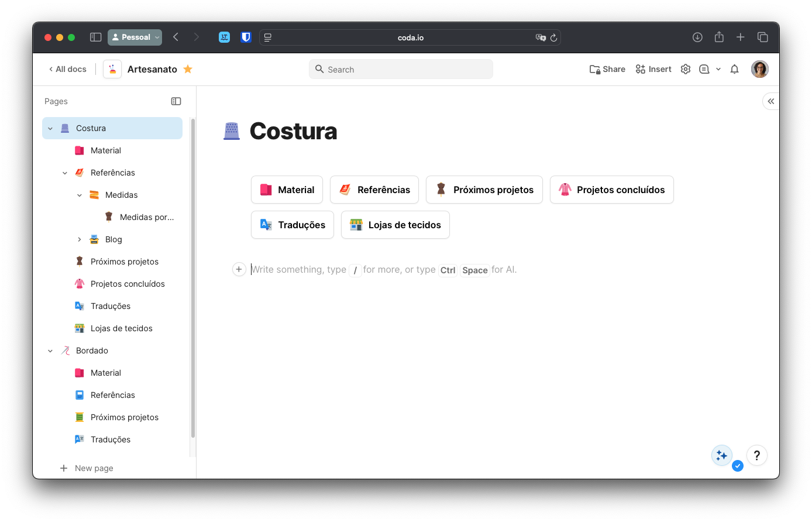Open your account avatar menu
Viewport: 812px width, 522px height.
point(759,68)
